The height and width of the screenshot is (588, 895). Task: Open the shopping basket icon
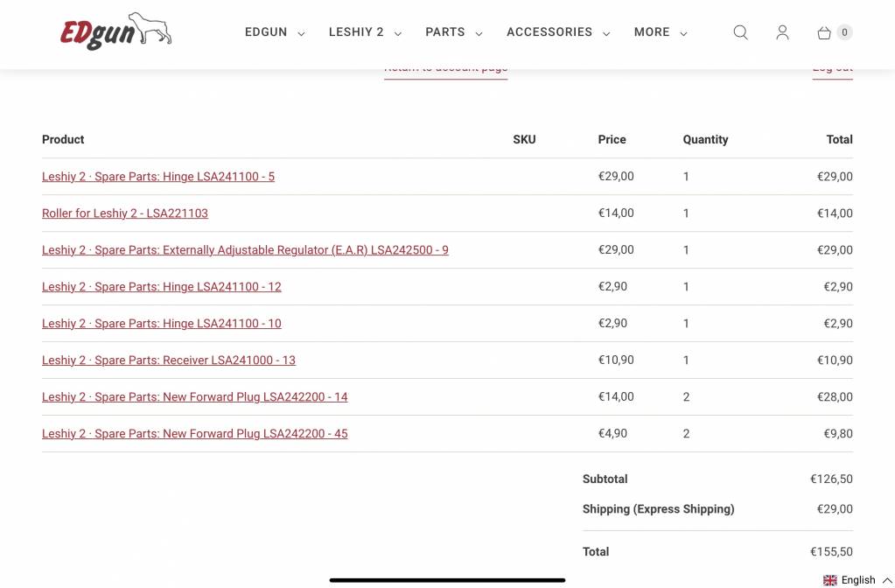(823, 32)
